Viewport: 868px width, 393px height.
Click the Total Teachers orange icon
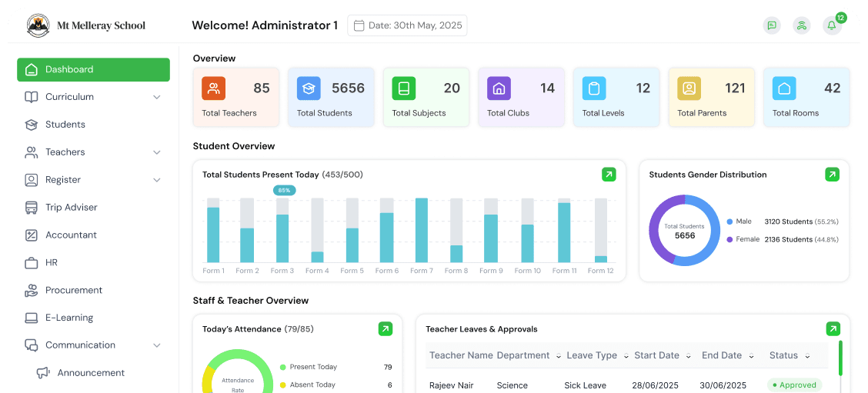tap(214, 88)
